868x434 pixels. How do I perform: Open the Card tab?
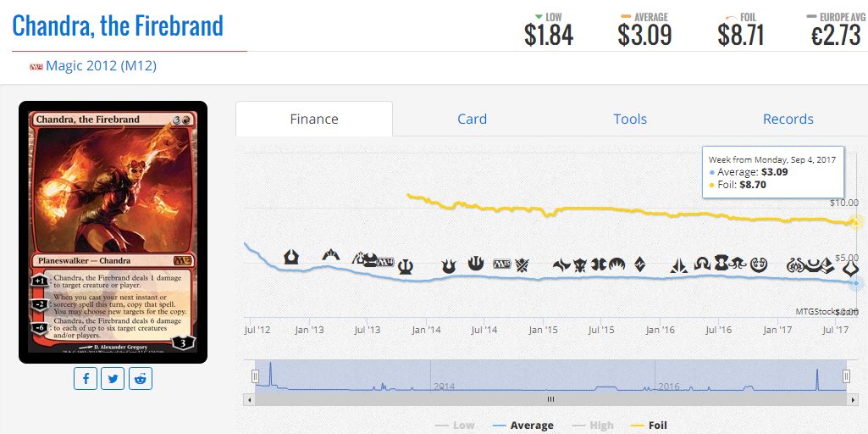[473, 119]
